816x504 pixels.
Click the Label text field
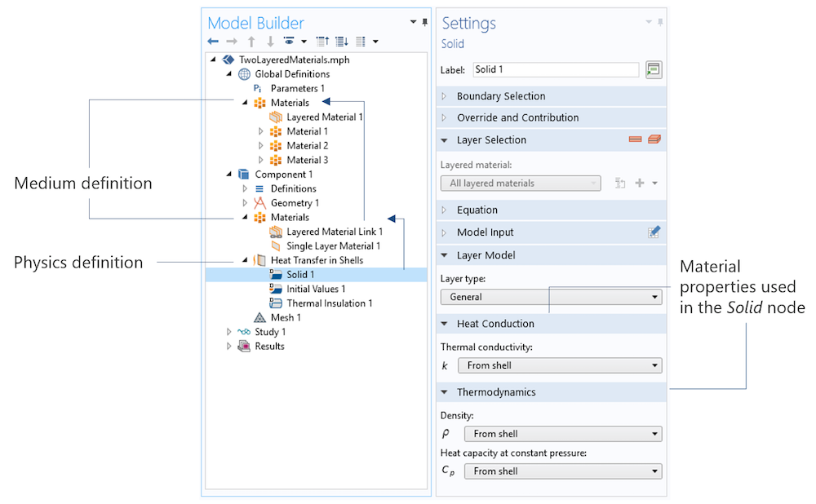point(556,69)
